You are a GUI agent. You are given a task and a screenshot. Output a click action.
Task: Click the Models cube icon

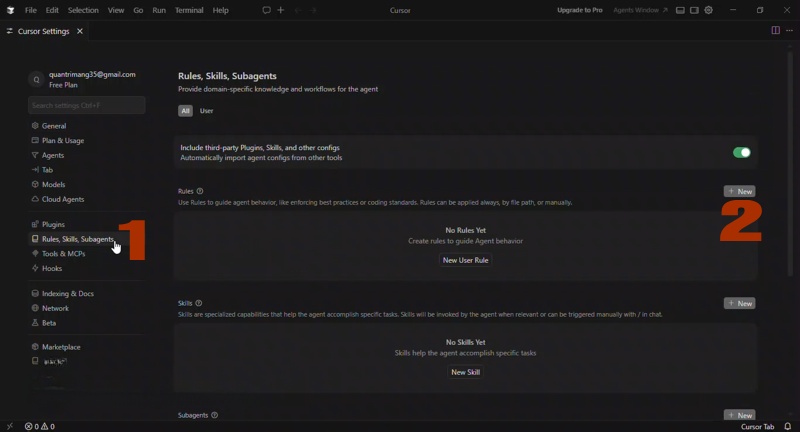click(x=35, y=184)
